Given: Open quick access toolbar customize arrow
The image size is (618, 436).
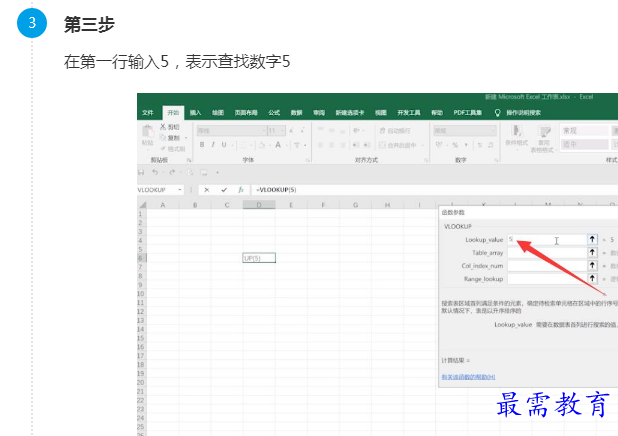Looking at the screenshot, I should pyautogui.click(x=217, y=172).
